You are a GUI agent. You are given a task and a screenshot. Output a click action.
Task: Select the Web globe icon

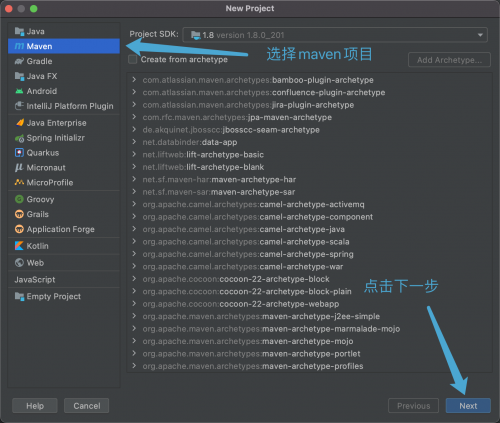point(19,263)
